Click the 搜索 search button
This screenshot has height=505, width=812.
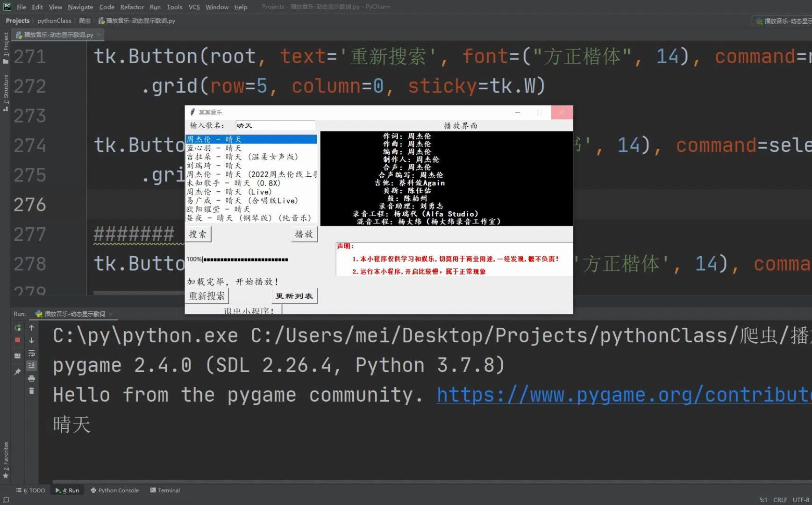point(198,234)
